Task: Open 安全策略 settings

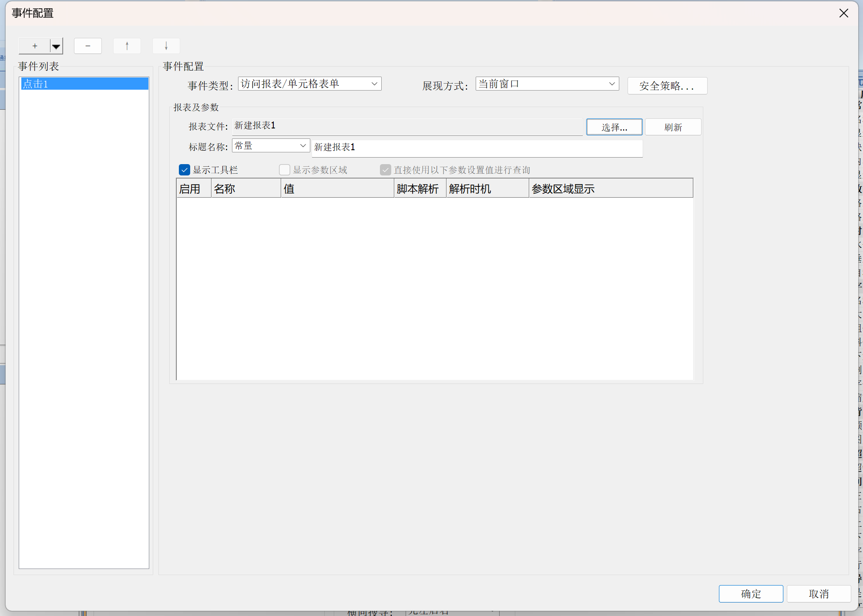Action: pos(667,86)
